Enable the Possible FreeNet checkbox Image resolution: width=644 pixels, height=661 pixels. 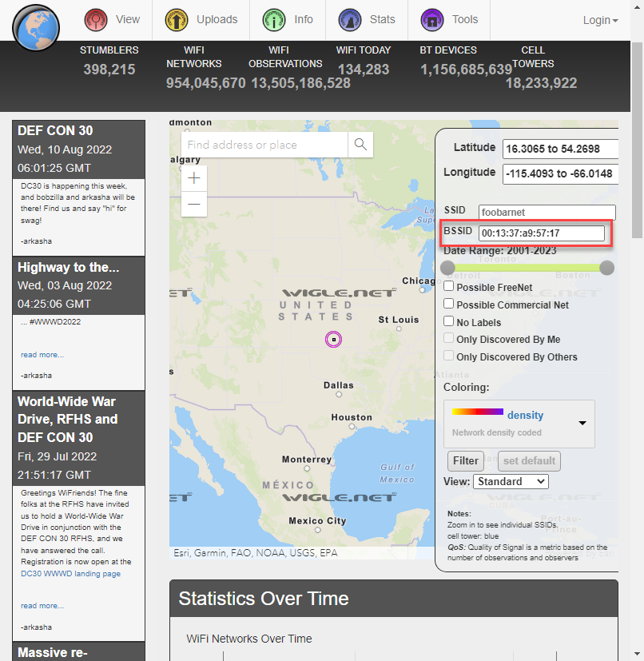pyautogui.click(x=449, y=287)
